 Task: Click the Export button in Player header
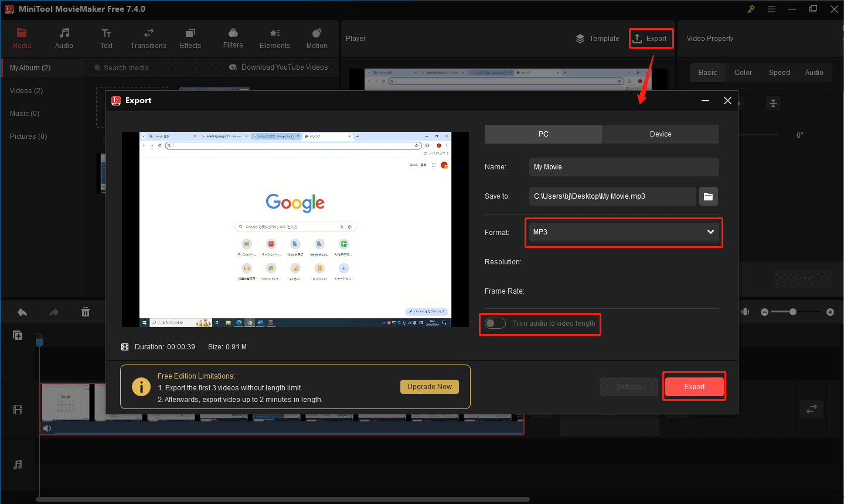pyautogui.click(x=651, y=39)
